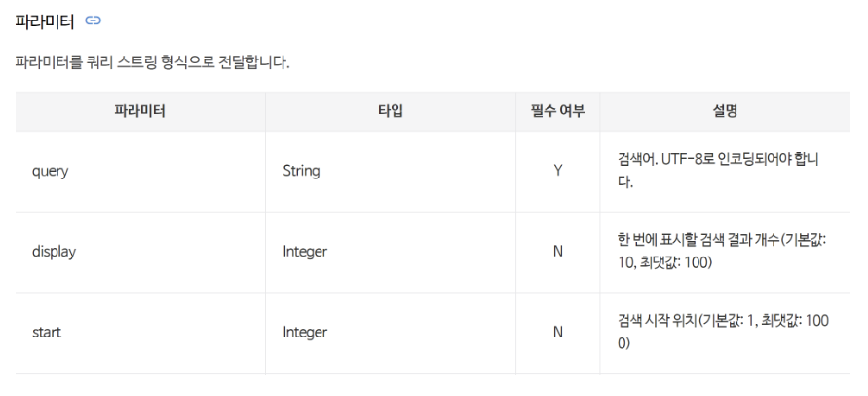Screen dimensions: 868x396
Task: Click the anchor link icon beside 파라미터 heading
Action: pyautogui.click(x=93, y=21)
